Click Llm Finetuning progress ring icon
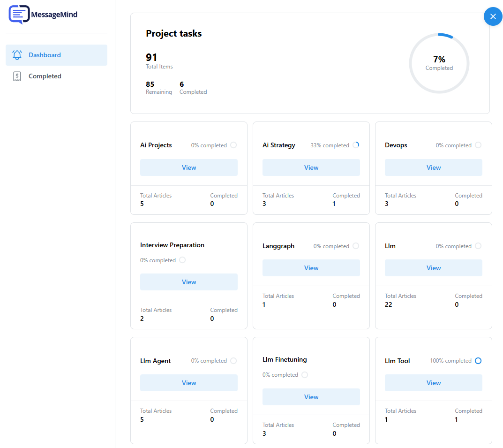 tap(305, 375)
